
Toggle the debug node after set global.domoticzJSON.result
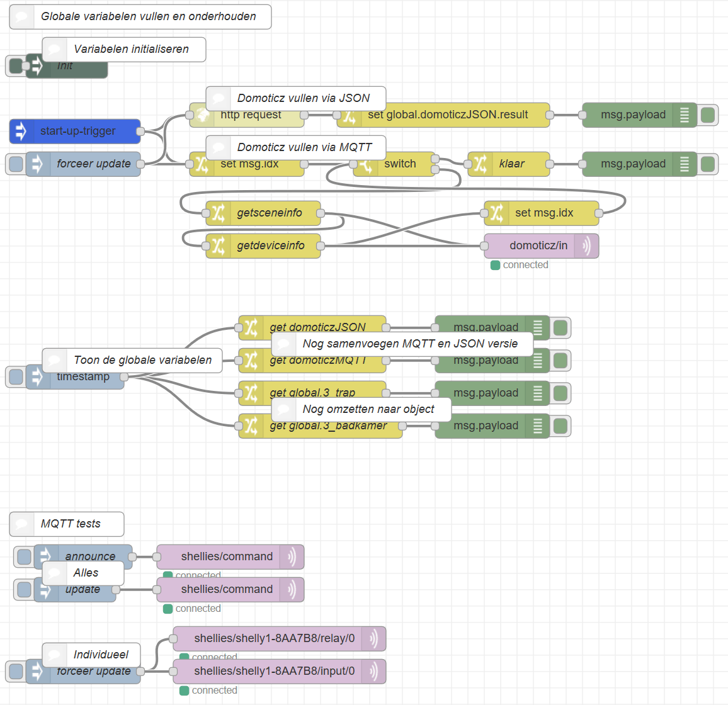(x=708, y=115)
